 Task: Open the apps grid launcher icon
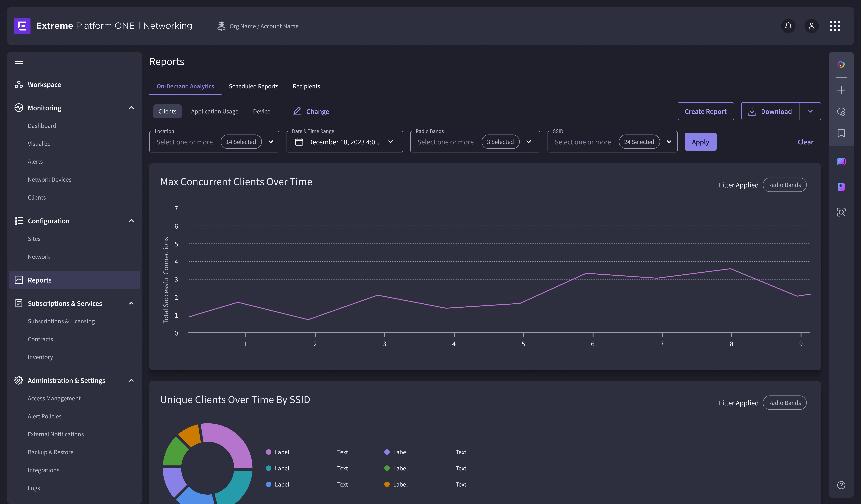coord(835,26)
